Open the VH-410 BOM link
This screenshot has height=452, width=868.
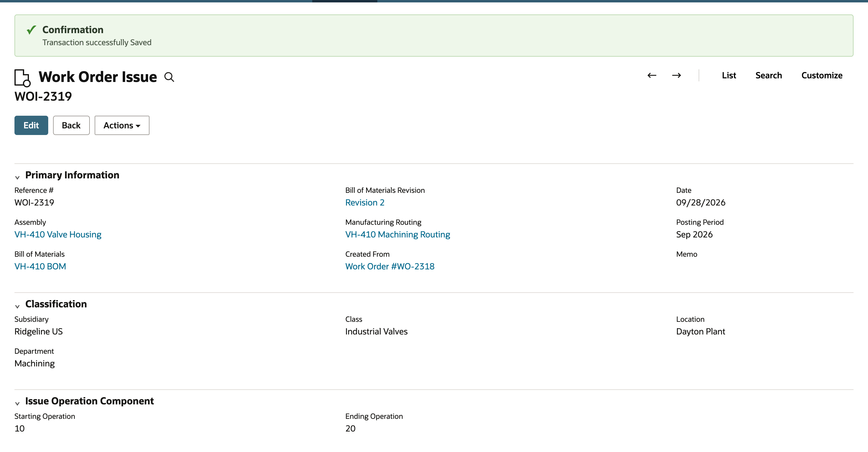tap(40, 266)
